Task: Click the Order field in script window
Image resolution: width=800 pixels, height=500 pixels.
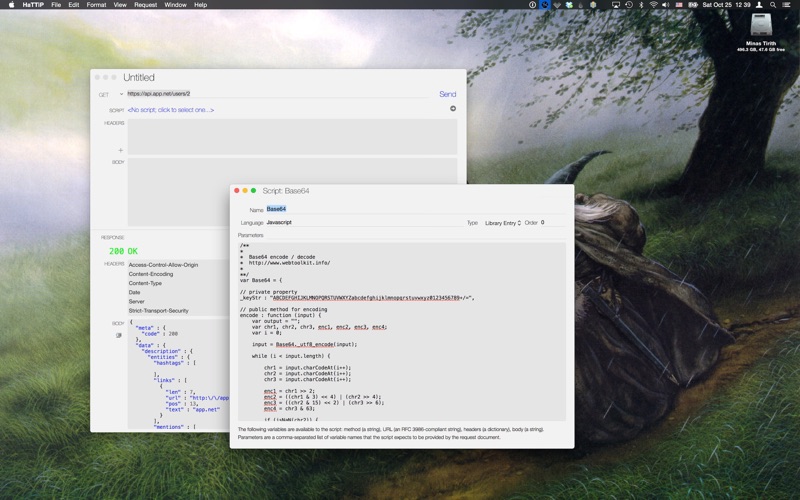Action: pos(552,222)
